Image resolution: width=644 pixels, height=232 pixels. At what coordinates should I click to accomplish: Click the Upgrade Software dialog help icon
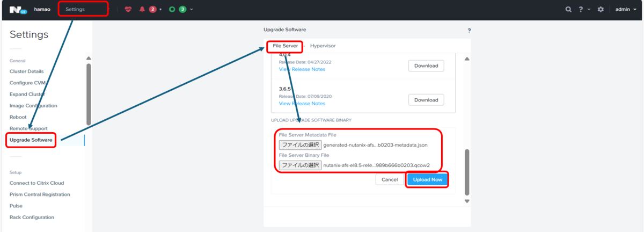point(469,31)
